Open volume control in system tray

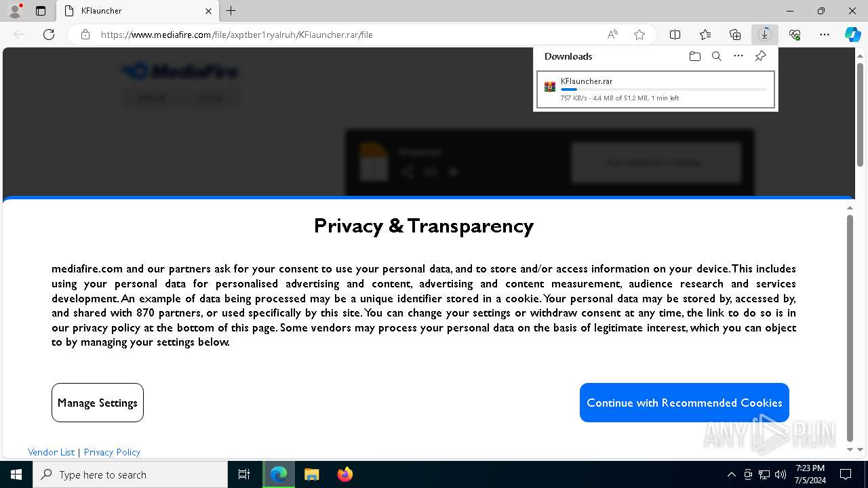[781, 474]
